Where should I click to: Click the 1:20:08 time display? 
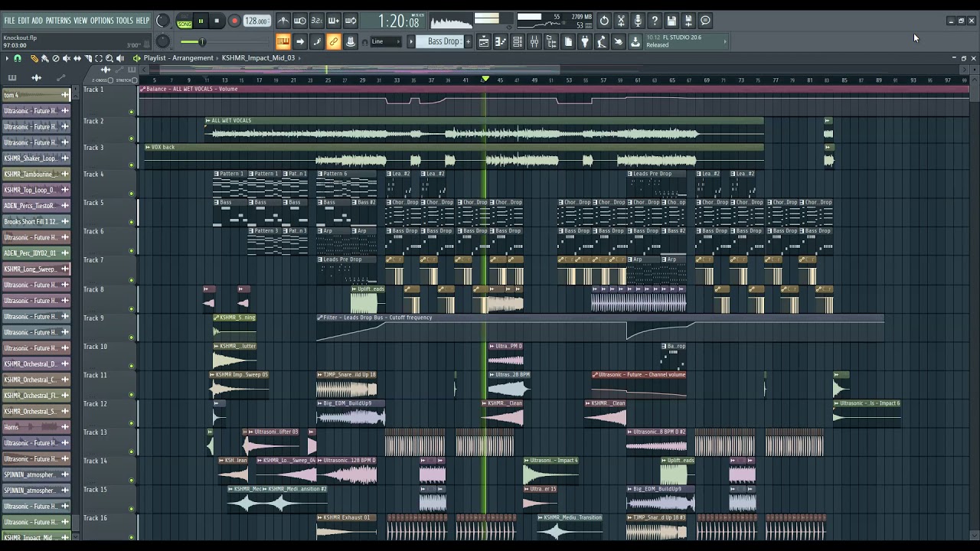click(x=399, y=22)
